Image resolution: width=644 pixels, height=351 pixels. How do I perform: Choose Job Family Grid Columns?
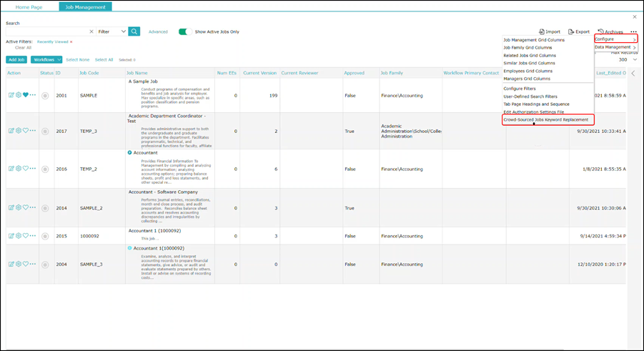[x=527, y=48]
